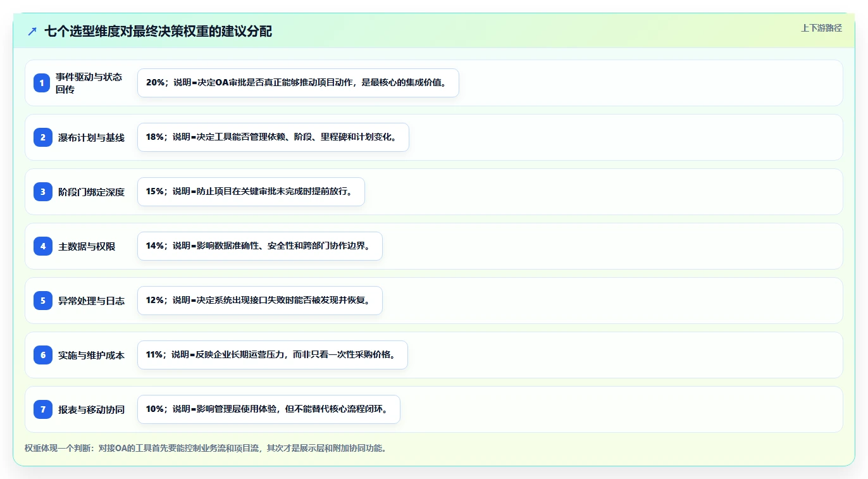
Task: Select number badge 7
Action: pyautogui.click(x=43, y=409)
